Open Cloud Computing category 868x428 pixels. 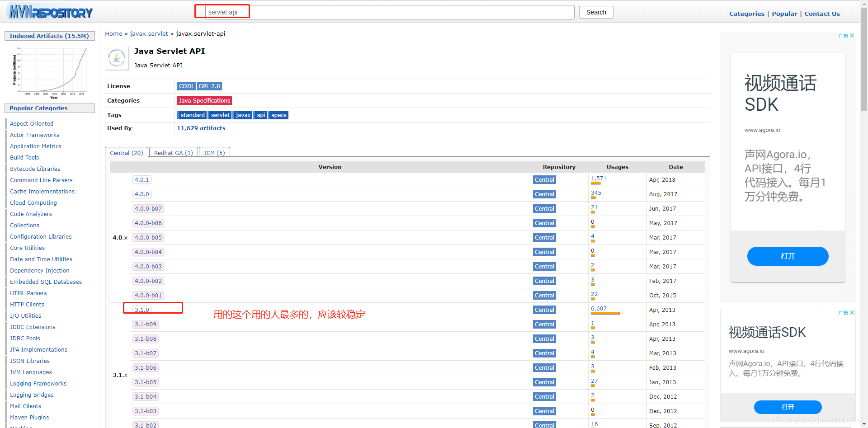point(33,203)
